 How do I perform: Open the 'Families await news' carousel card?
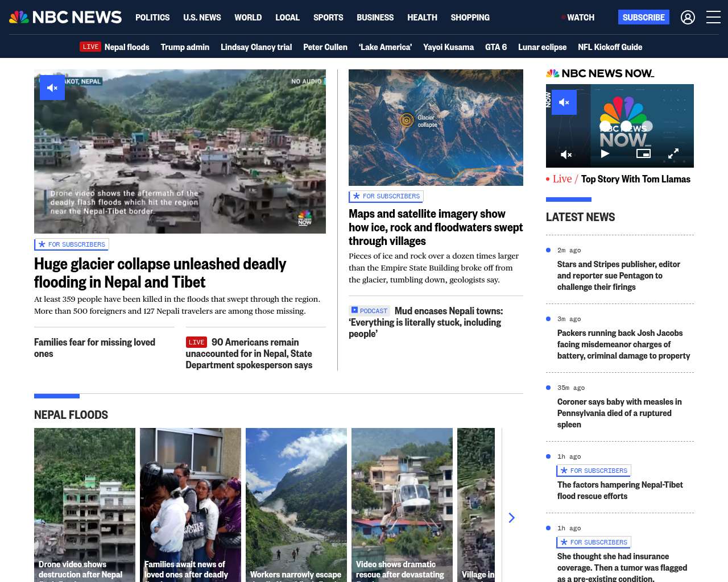click(x=191, y=505)
